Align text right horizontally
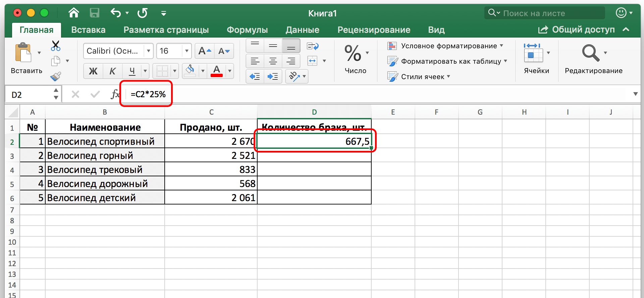 point(291,61)
